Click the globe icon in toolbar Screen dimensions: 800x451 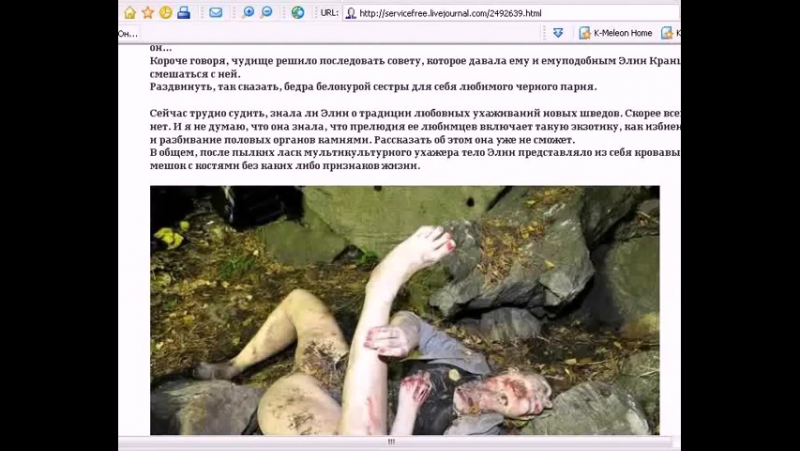[x=297, y=13]
